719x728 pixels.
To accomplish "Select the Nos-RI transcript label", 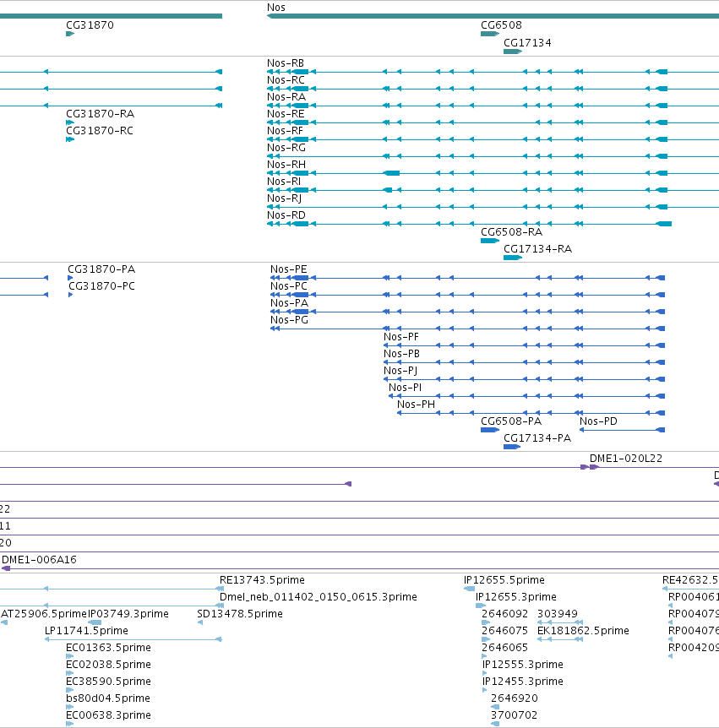I will [284, 182].
